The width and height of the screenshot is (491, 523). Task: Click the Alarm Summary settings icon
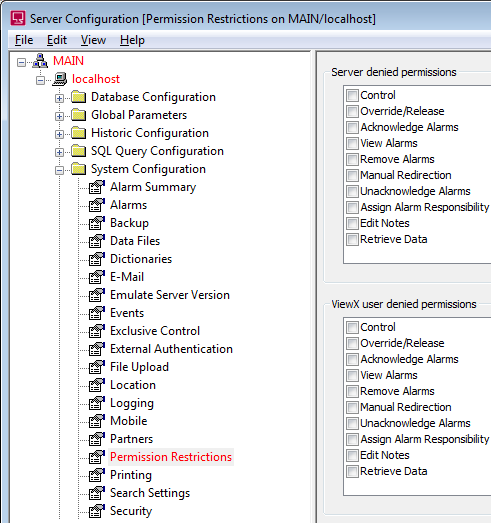[97, 187]
